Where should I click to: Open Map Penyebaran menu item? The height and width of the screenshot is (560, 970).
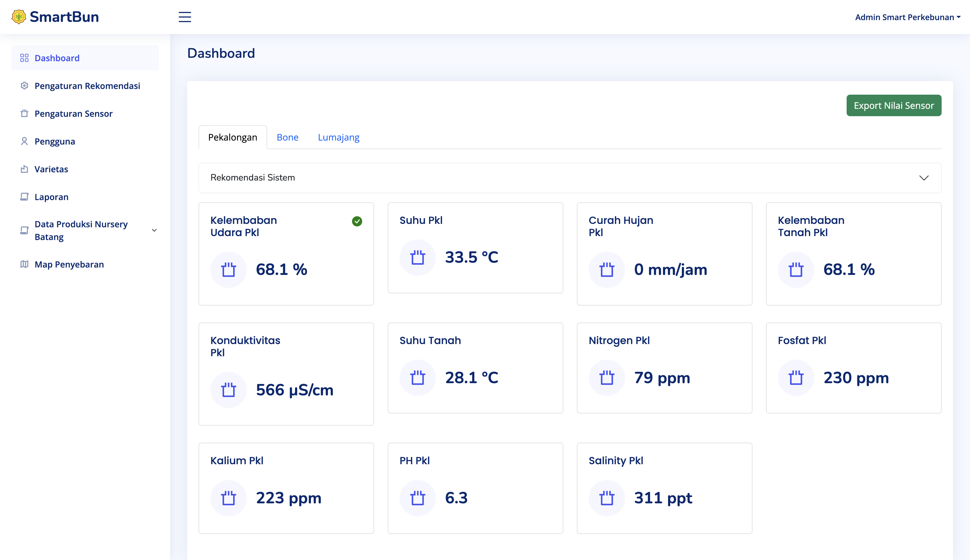[x=85, y=264]
